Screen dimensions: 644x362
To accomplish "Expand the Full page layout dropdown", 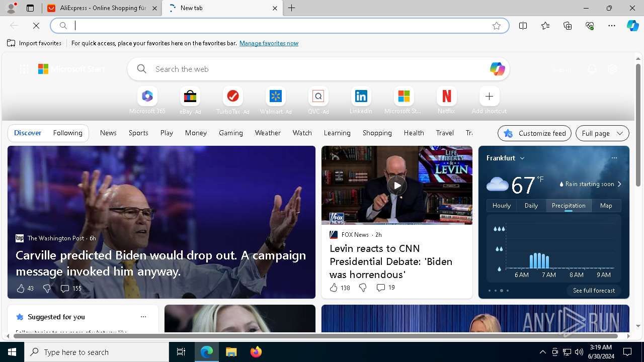I will tap(602, 133).
